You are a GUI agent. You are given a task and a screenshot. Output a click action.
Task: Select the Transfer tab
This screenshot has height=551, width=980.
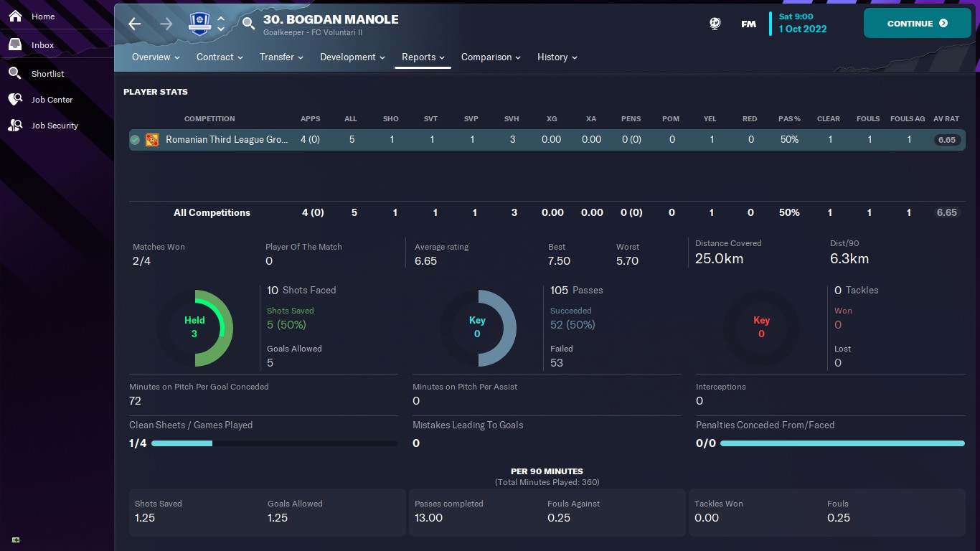(281, 57)
